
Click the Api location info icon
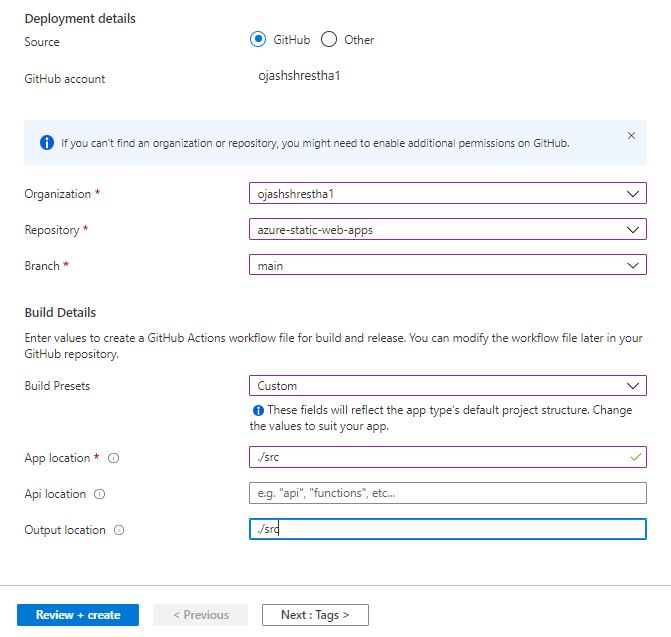pos(99,494)
